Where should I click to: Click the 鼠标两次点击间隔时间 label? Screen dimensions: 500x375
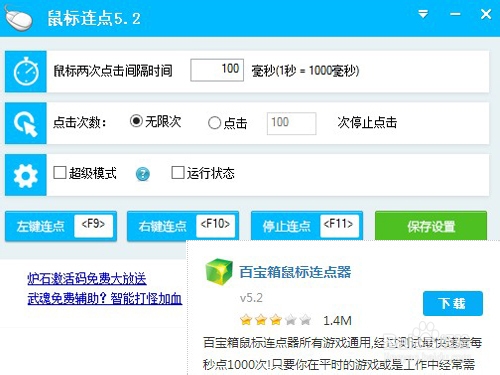[113, 71]
